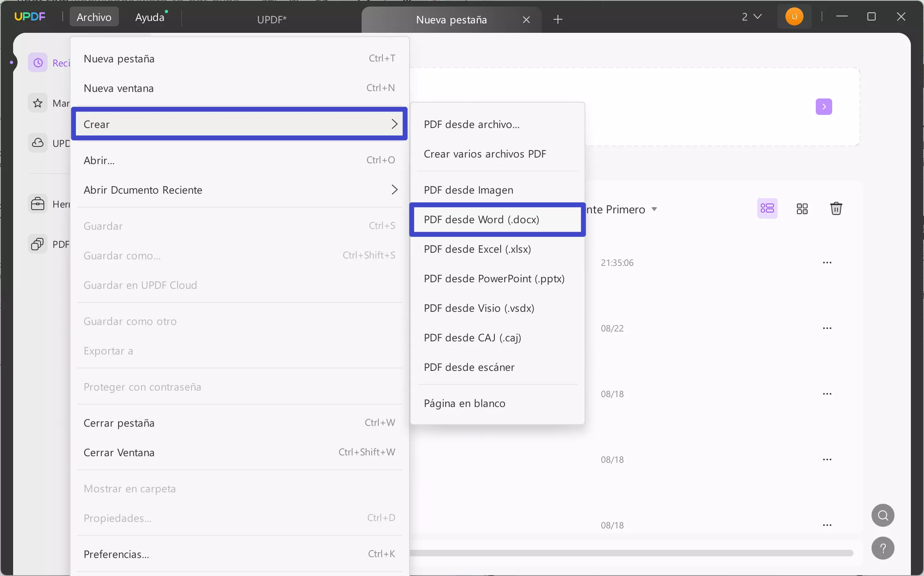Click the UPDF logo icon
This screenshot has height=576, width=924.
tap(30, 16)
